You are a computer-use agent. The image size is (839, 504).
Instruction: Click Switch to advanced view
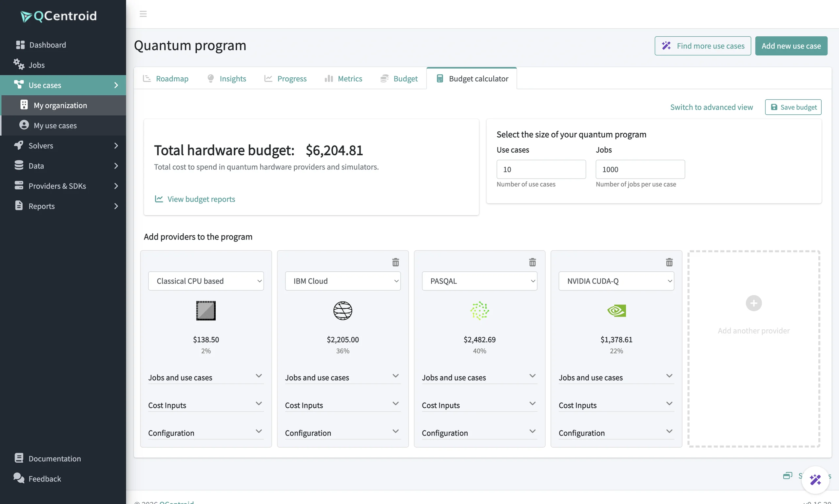tap(711, 107)
